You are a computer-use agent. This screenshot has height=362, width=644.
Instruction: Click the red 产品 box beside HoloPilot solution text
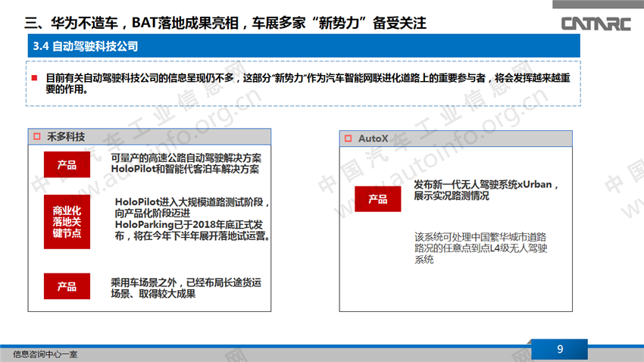pos(67,164)
